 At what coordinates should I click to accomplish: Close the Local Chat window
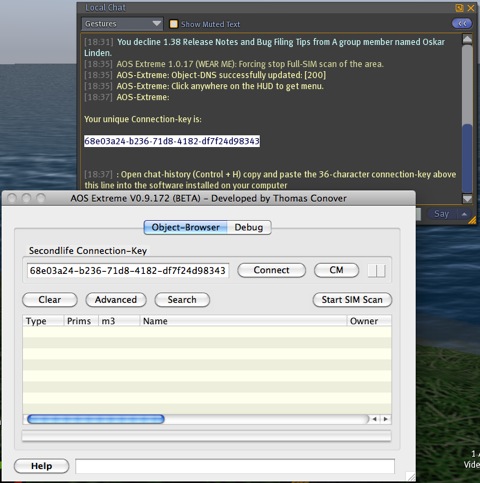click(x=471, y=8)
